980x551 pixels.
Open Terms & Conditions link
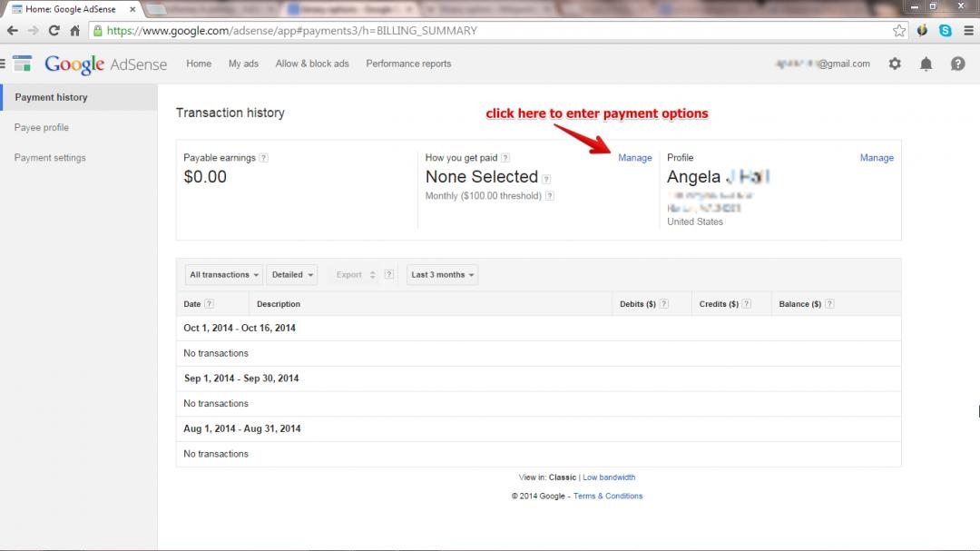(607, 496)
